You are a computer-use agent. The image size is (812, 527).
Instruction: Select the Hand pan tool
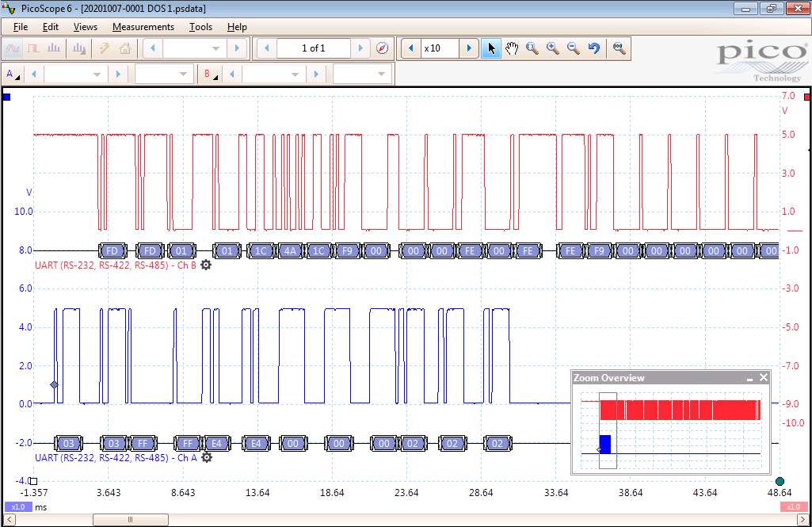(512, 48)
